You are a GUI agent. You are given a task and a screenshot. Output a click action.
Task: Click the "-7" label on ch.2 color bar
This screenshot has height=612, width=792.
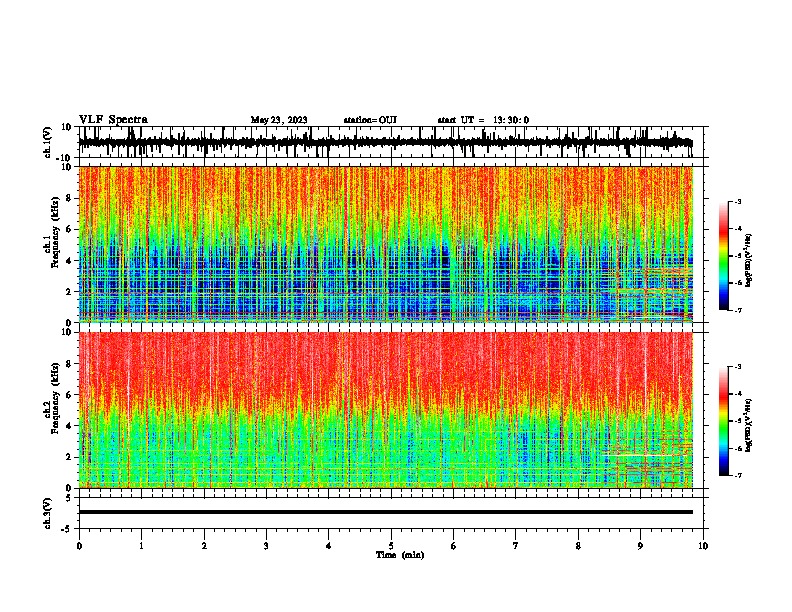pos(738,475)
